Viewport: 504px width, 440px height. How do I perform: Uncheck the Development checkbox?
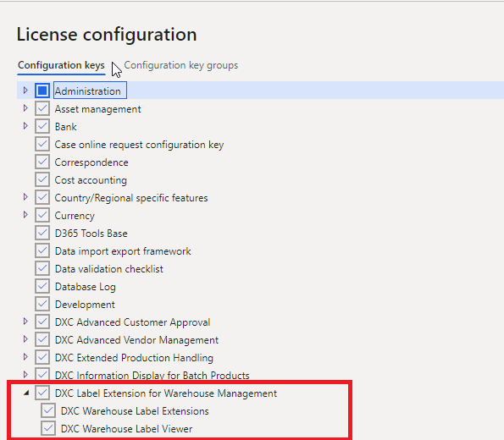[42, 304]
